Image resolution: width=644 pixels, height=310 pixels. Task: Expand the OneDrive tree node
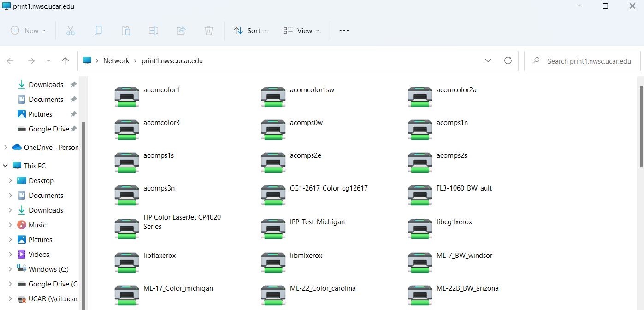click(6, 148)
